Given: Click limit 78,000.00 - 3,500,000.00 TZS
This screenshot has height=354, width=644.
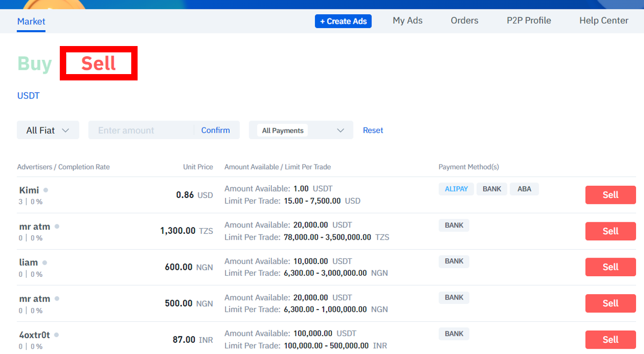Looking at the screenshot, I should coord(337,237).
